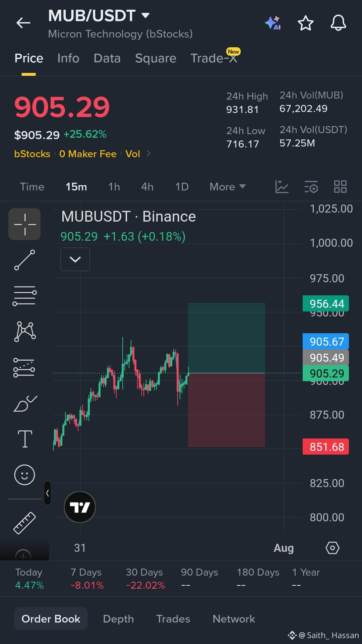Tap the Today 4.47% performance
This screenshot has width=362, height=644.
pos(29,579)
